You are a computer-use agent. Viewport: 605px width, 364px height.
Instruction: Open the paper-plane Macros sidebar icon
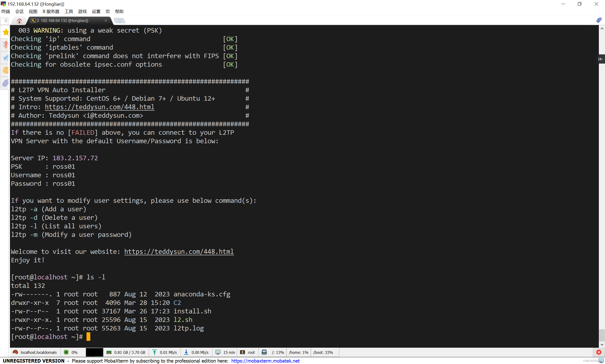pos(5,58)
